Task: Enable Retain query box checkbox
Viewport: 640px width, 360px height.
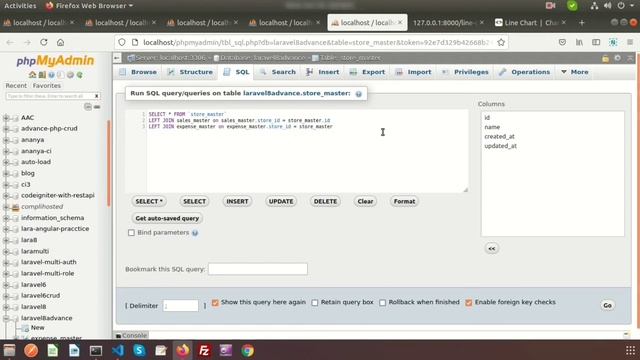Action: [x=315, y=302]
